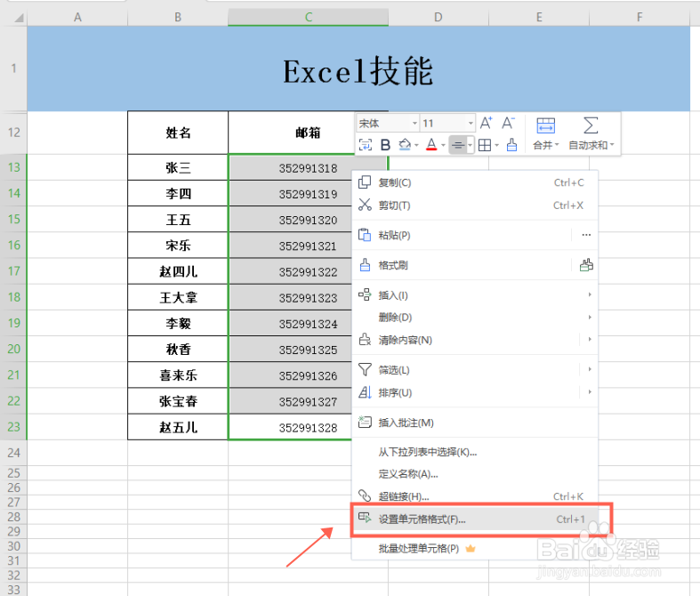Click cell containing 王大拿
Image resolution: width=700 pixels, height=596 pixels.
[x=178, y=297]
